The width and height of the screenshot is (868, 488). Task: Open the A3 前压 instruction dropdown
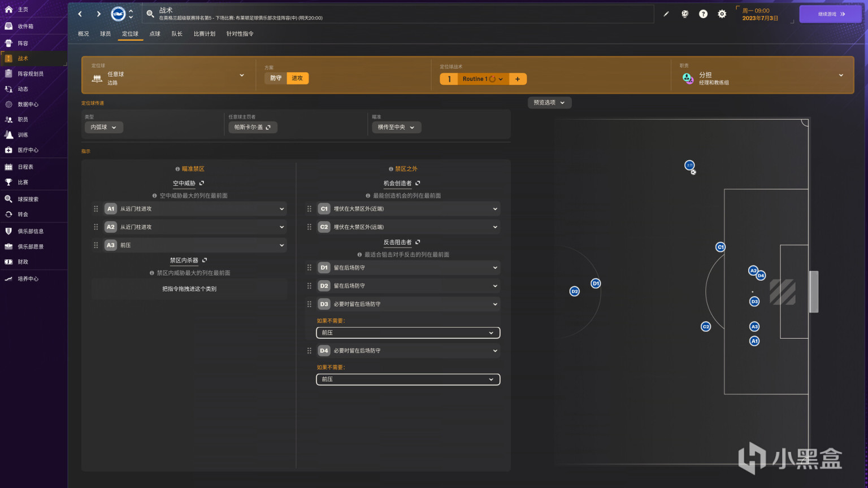(195, 245)
